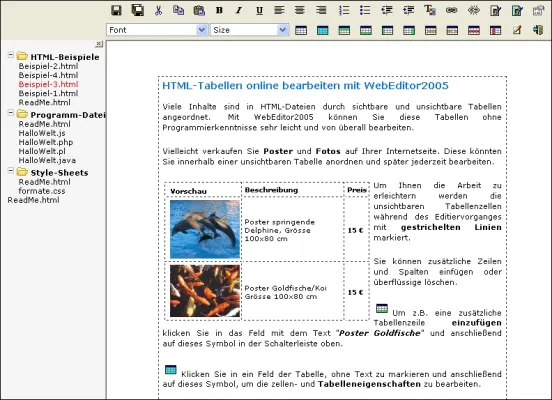This screenshot has height=400, width=552.
Task: Click the 'Poster springende Delphine' description cell
Action: (293, 230)
